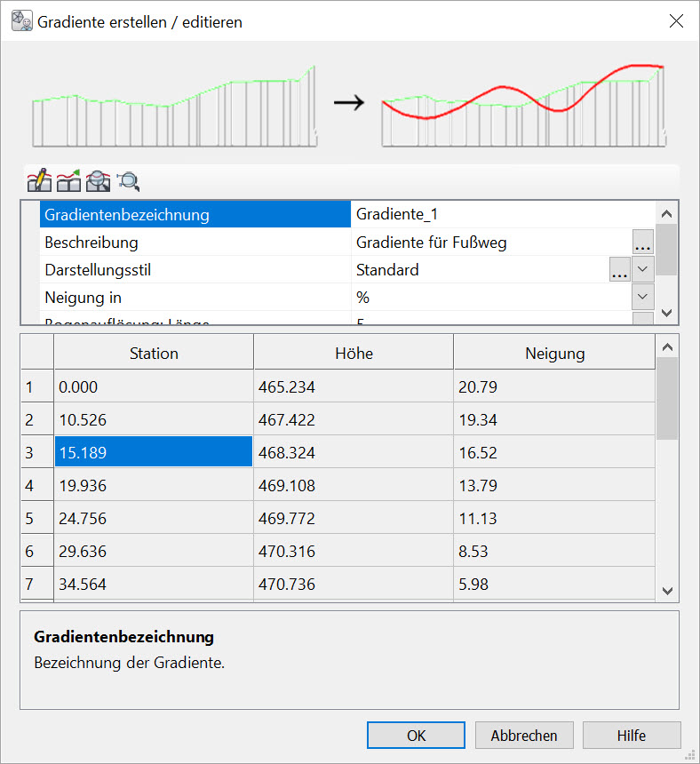Click the magnifier-over-profile zoom icon

tap(99, 181)
